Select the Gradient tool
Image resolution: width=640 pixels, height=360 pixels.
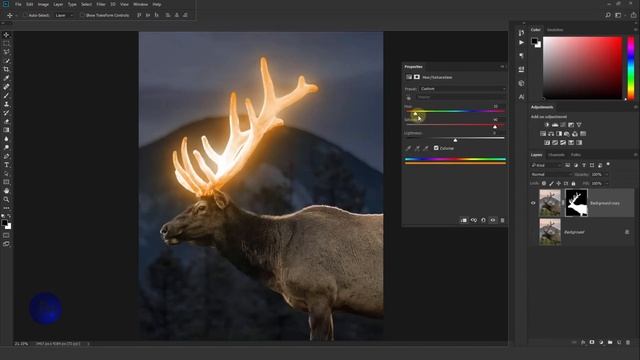(6, 130)
